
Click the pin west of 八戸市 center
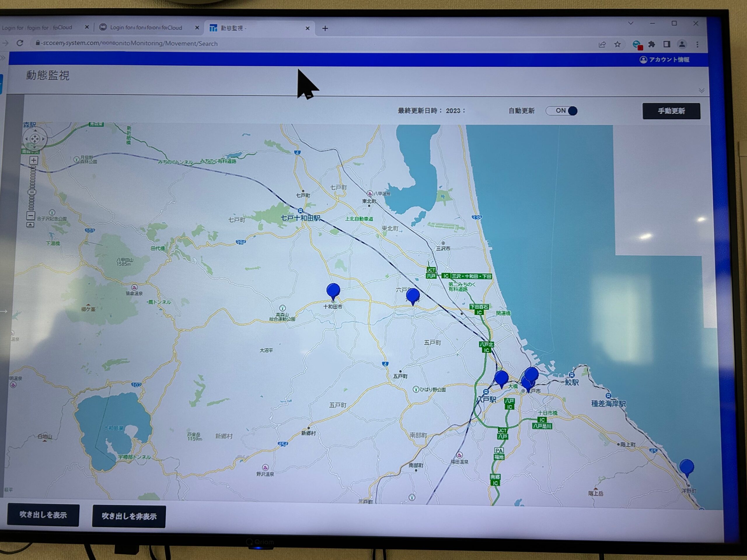pos(502,379)
